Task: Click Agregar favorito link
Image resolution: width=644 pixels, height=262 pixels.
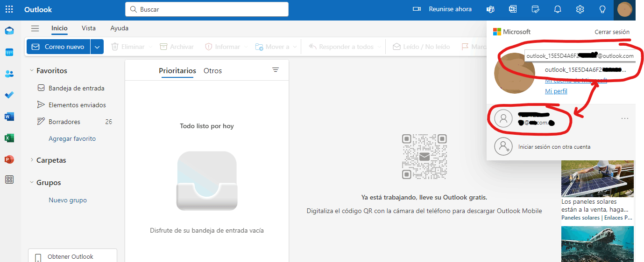Action: (x=72, y=138)
